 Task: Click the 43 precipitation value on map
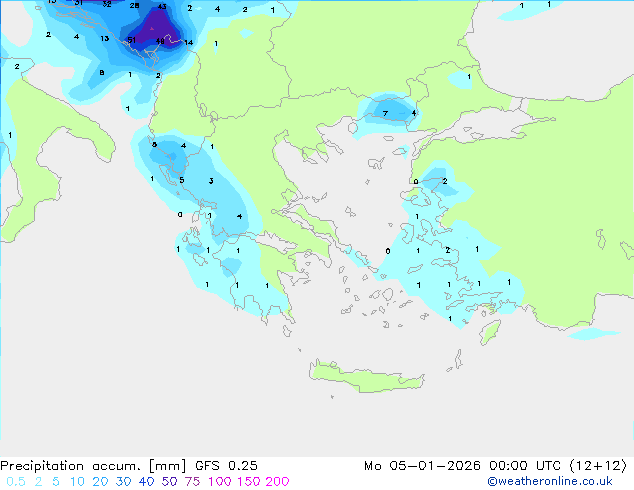(x=162, y=6)
